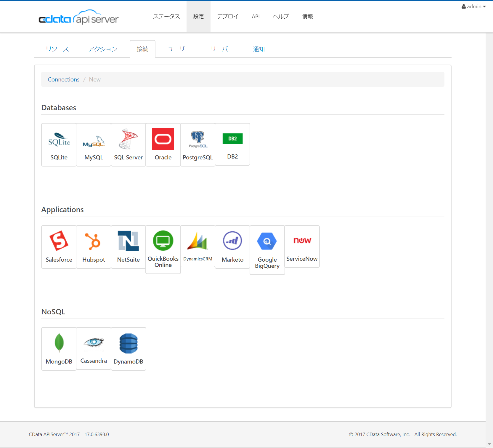493x448 pixels.
Task: Open the 情報 menu item
Action: tap(308, 16)
